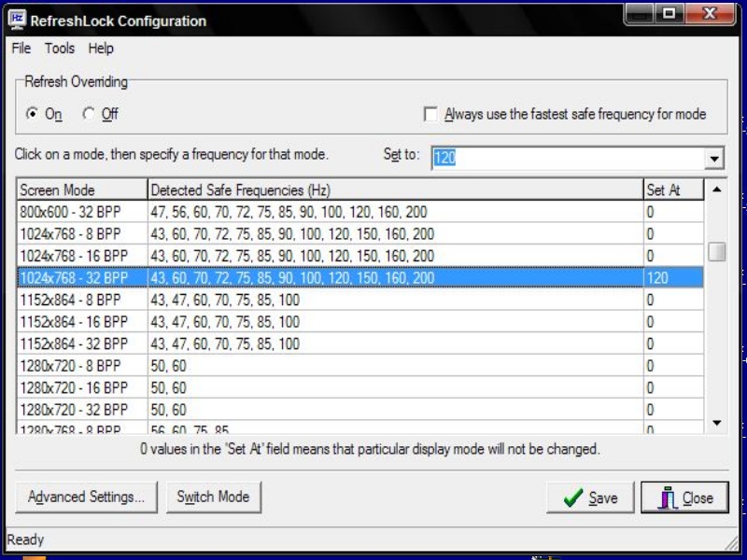
Task: Click the scroll down arrow of mode list
Action: 716,423
